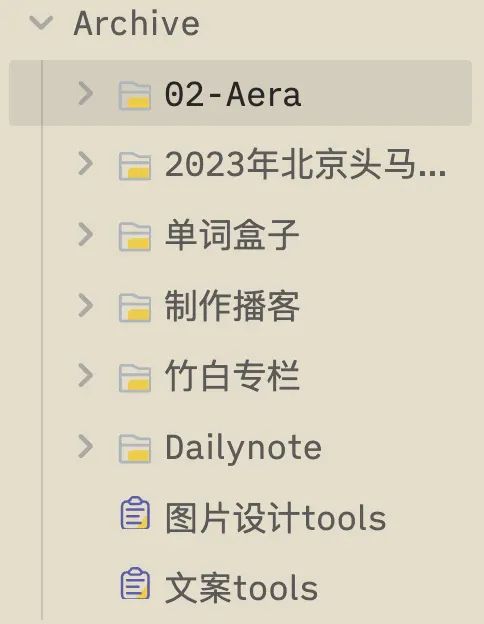The image size is (484, 624).
Task: Open the 文案tools note
Action: click(x=241, y=588)
